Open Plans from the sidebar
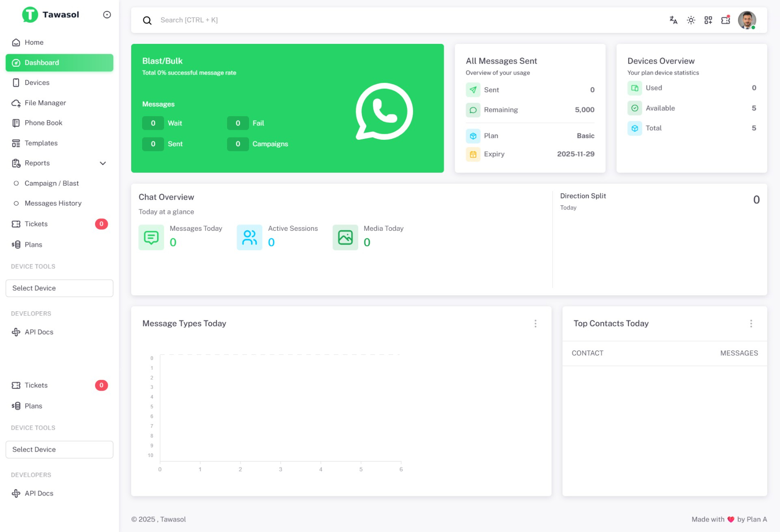 [x=33, y=245]
